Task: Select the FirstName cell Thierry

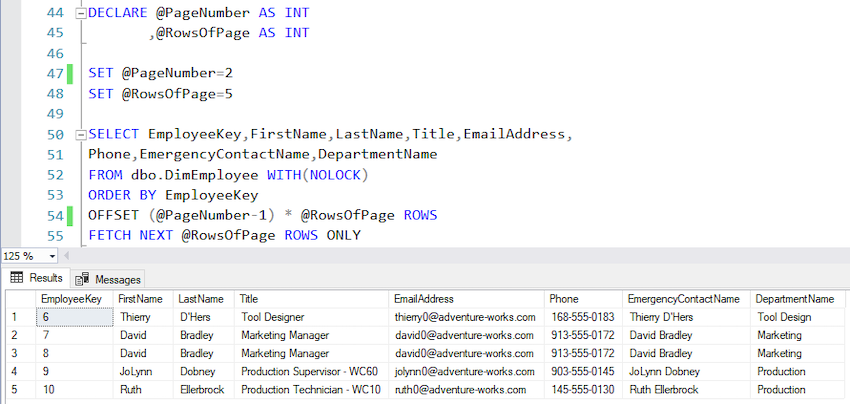Action: tap(143, 317)
